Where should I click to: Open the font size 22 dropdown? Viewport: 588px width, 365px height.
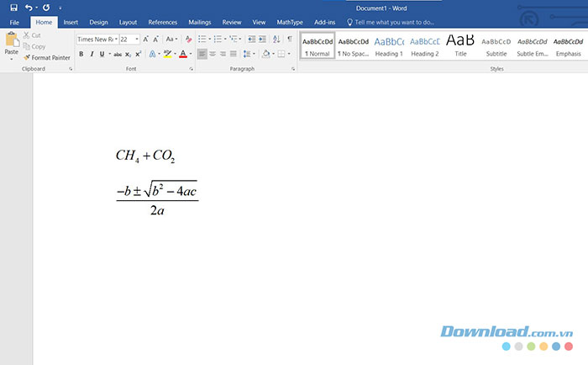point(129,39)
